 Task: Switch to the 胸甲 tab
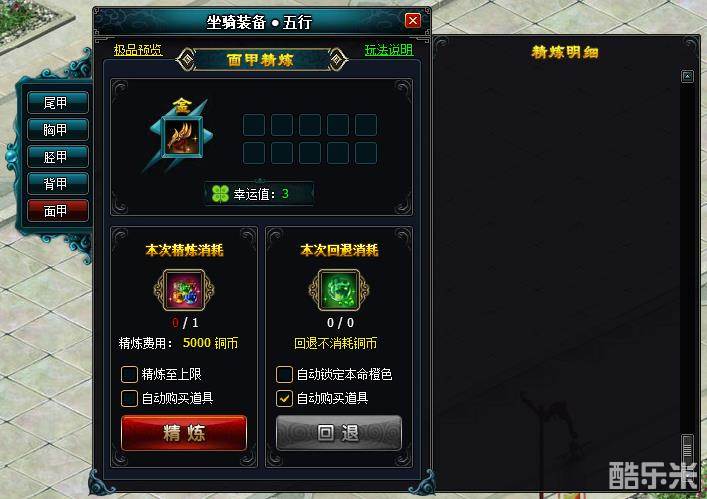tap(57, 130)
